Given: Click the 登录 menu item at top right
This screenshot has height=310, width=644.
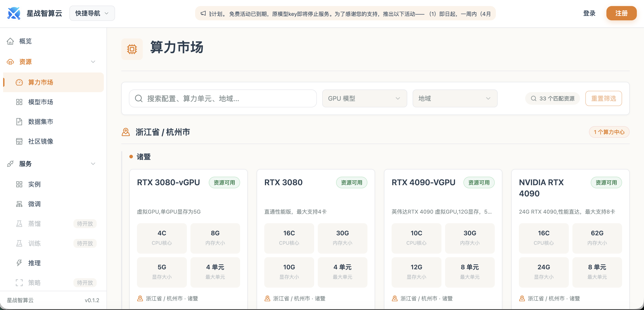Looking at the screenshot, I should pyautogui.click(x=589, y=13).
